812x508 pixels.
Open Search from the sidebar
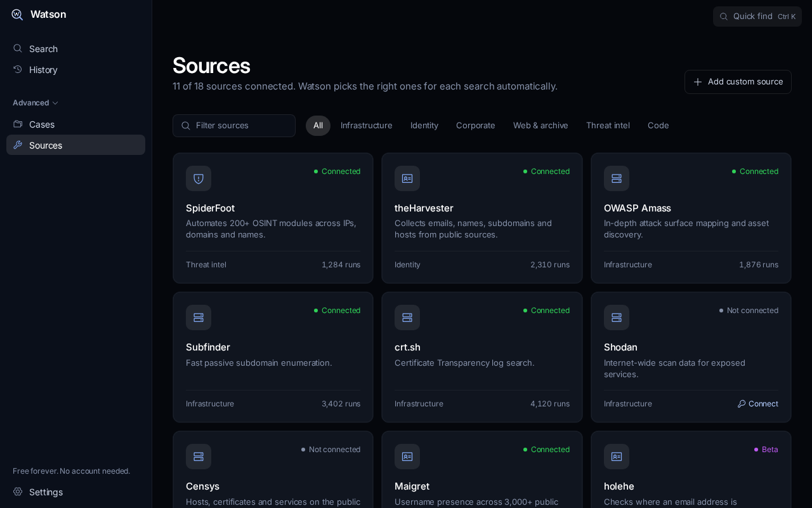pyautogui.click(x=75, y=49)
